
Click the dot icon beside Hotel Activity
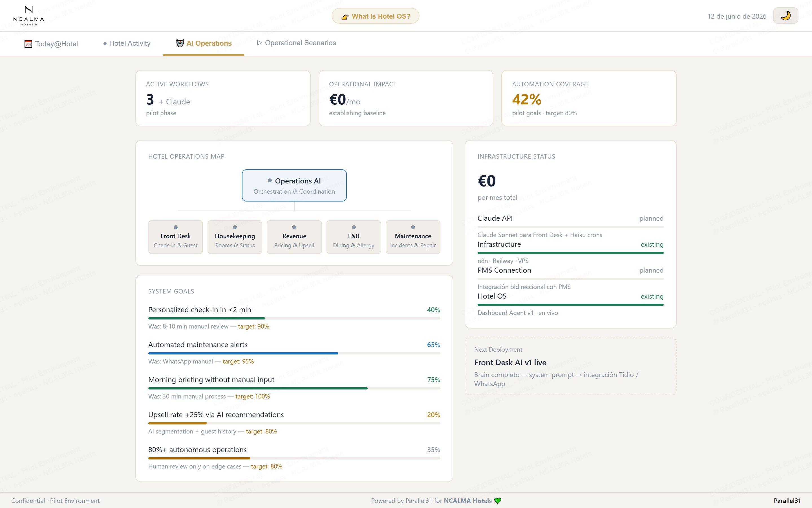[105, 44]
